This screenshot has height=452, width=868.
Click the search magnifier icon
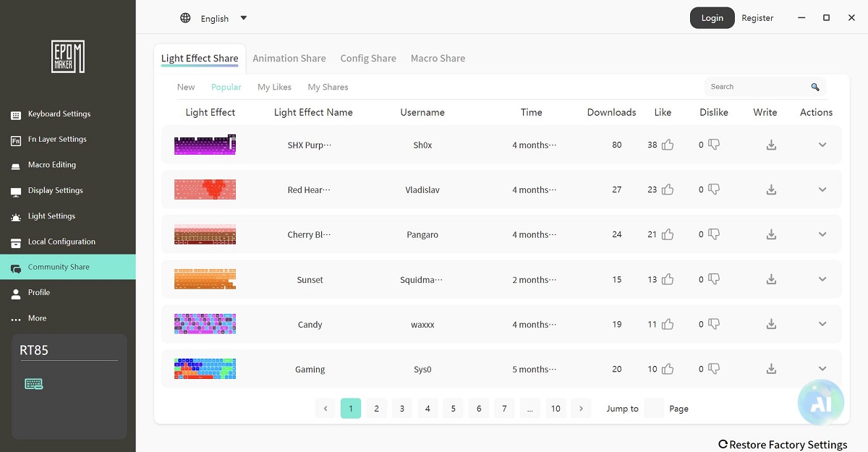(815, 88)
